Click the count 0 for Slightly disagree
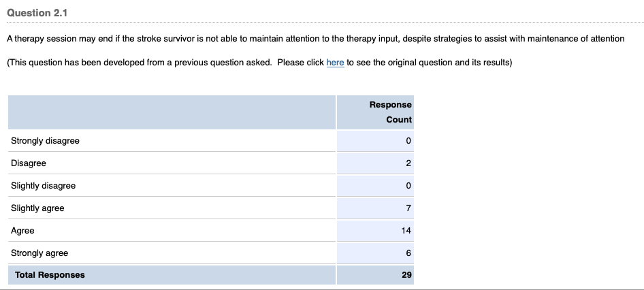This screenshot has height=290, width=644. (408, 186)
